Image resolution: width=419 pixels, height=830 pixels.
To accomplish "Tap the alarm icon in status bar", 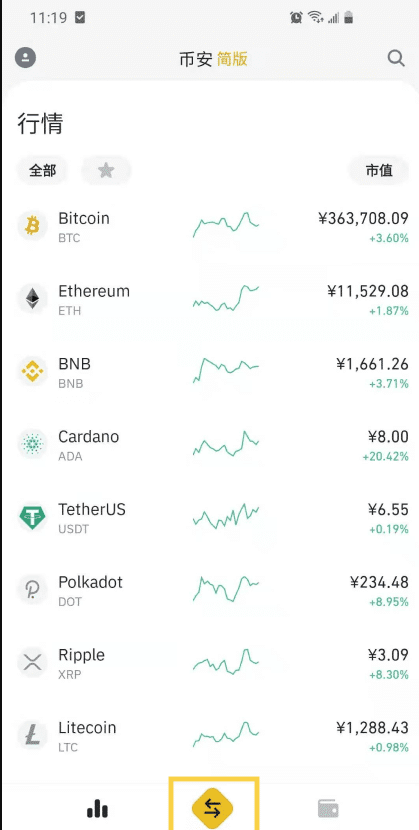I will [296, 18].
